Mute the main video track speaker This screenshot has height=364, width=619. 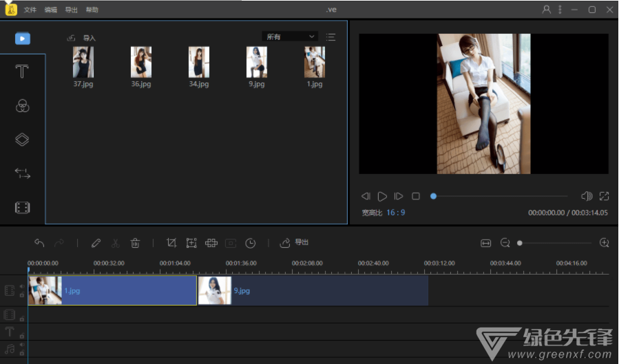(x=21, y=286)
